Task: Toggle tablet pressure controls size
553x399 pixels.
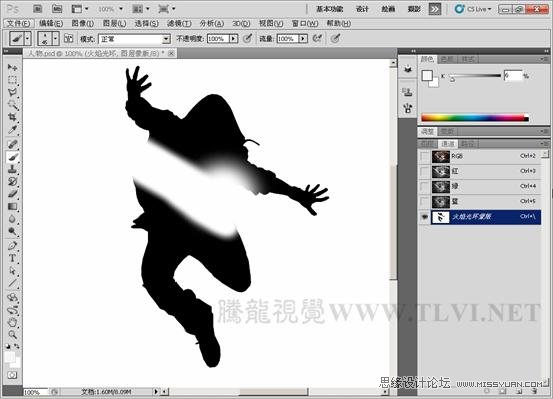Action: coord(335,38)
